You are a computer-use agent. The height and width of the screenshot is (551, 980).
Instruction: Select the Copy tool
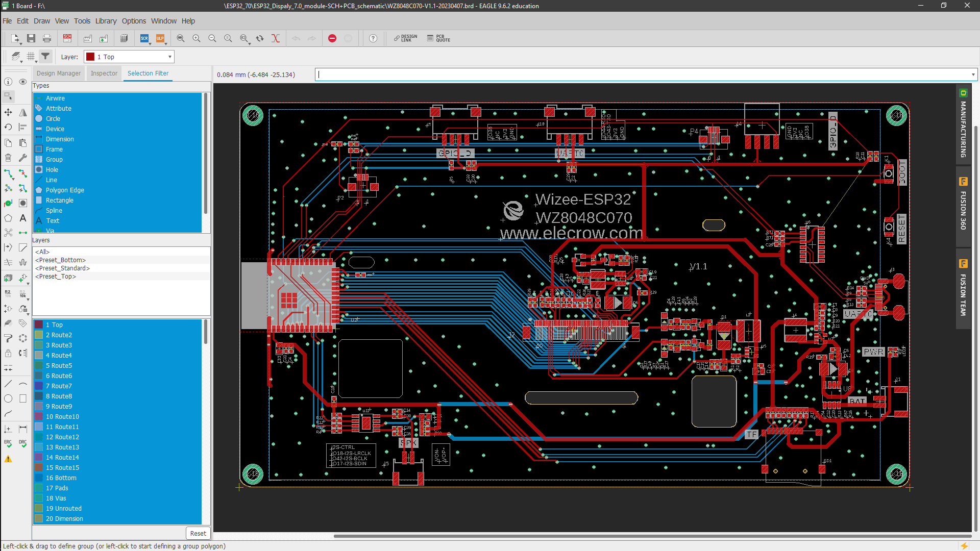click(8, 143)
